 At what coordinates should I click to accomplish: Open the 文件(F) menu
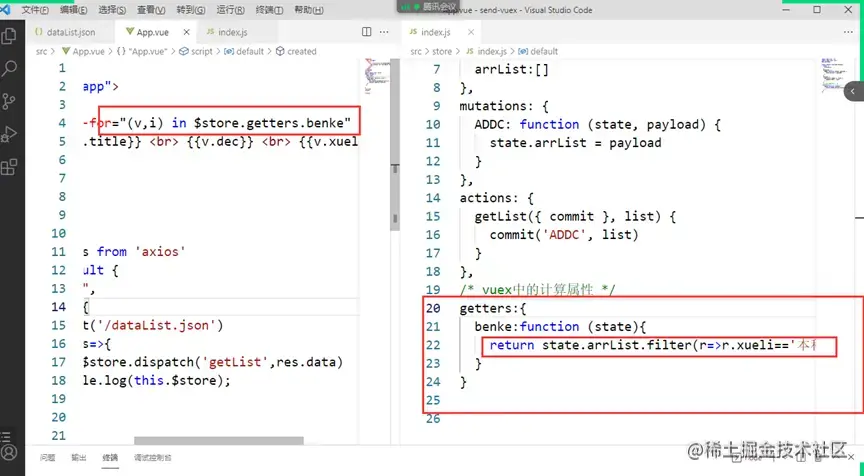pos(35,10)
